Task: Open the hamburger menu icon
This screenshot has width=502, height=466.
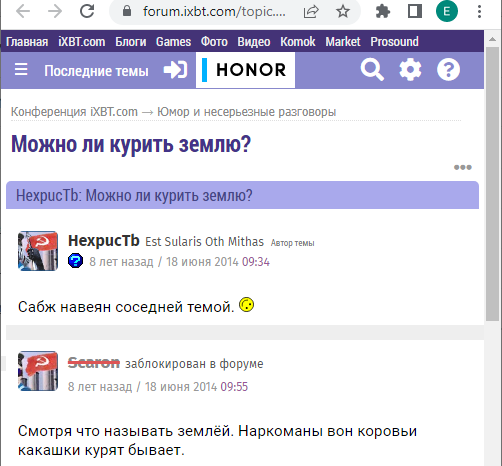Action: (x=21, y=70)
